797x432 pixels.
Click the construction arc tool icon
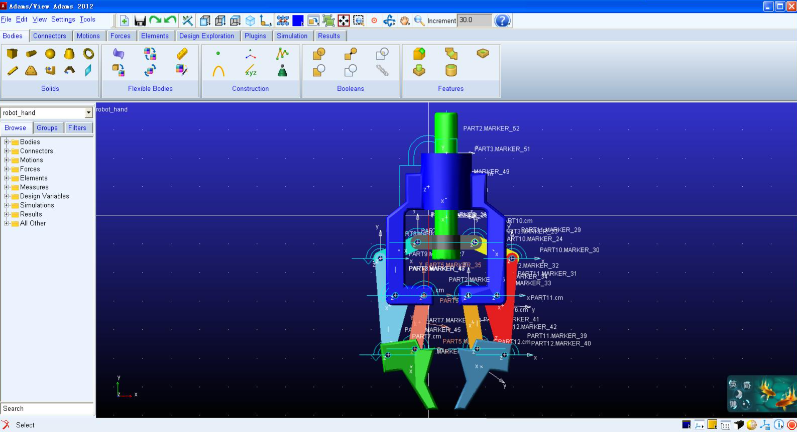click(219, 70)
